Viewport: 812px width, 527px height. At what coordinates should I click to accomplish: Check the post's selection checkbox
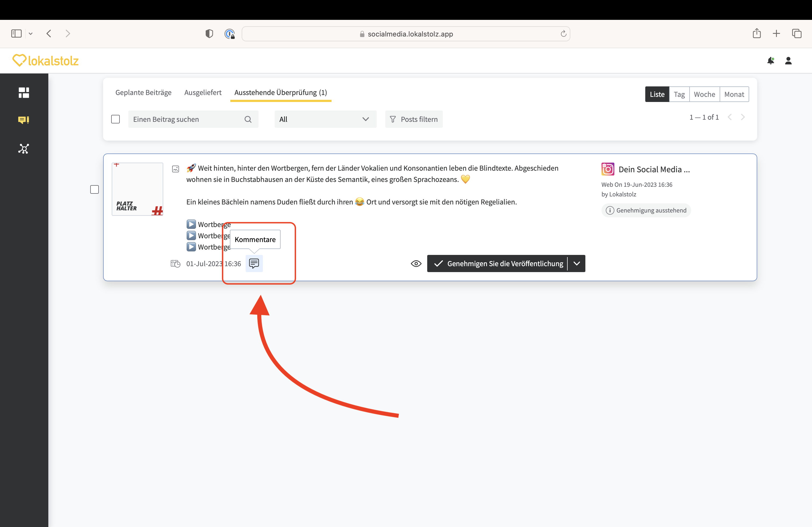(95, 189)
